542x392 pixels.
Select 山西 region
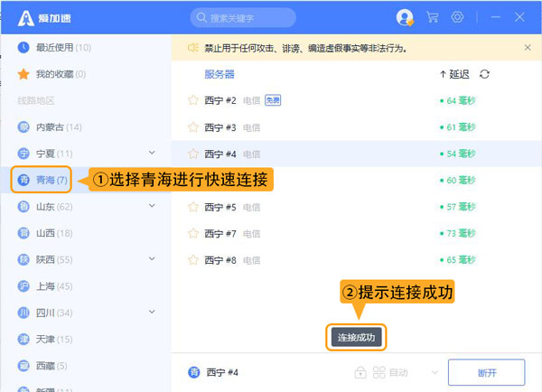(45, 233)
